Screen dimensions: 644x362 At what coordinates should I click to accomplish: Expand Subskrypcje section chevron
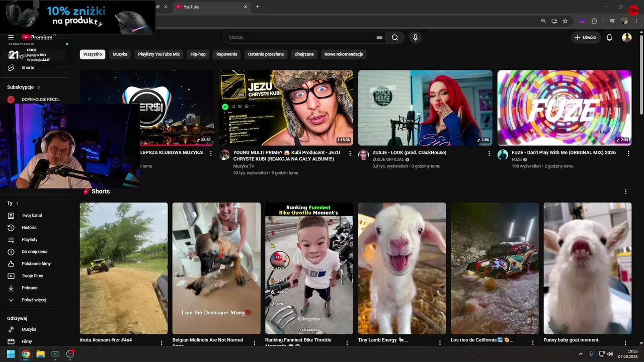click(38, 87)
